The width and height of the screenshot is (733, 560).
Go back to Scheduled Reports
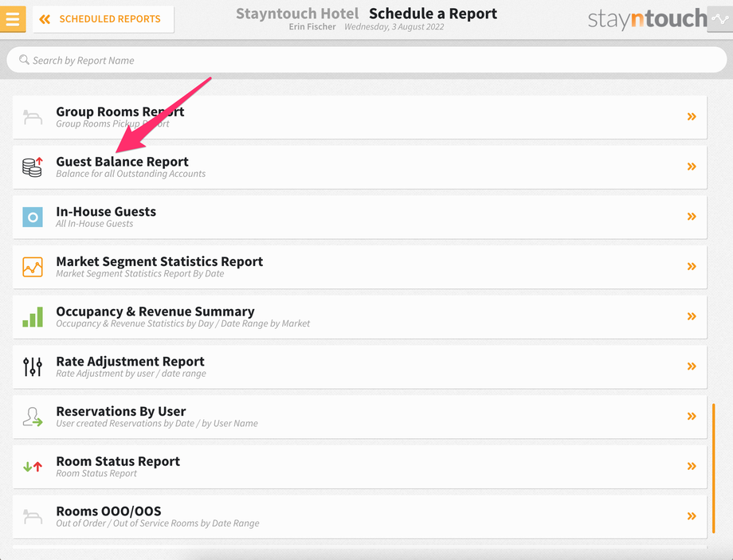pyautogui.click(x=104, y=19)
